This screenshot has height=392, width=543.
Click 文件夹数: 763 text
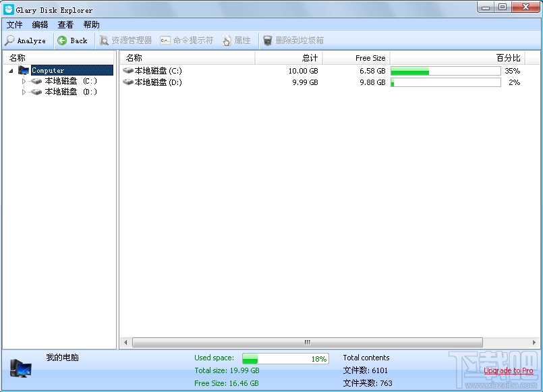(368, 383)
